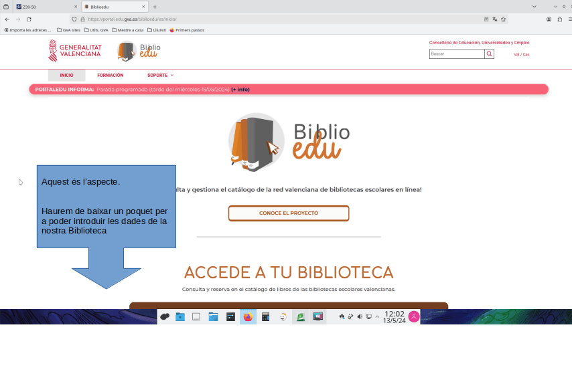This screenshot has height=392, width=572.
Task: List all tabs with the chevron
Action: 534,7
